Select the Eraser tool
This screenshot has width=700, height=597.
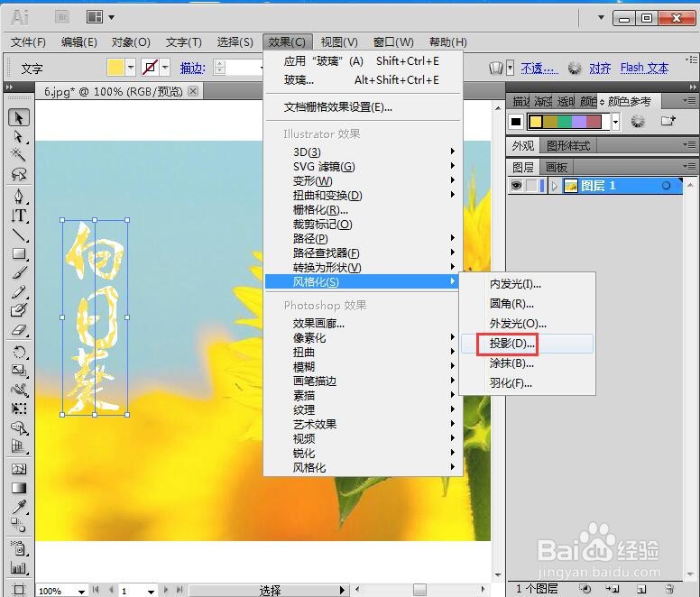coord(19,330)
